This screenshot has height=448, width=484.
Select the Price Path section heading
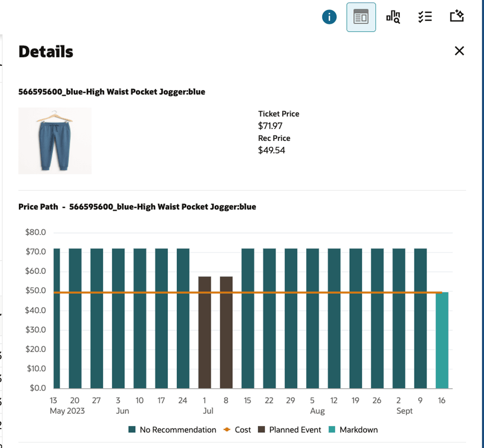coord(39,207)
